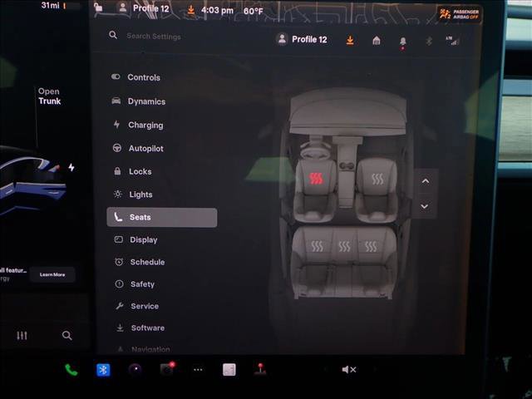Tap the orange software download icon in settings header

click(x=350, y=40)
